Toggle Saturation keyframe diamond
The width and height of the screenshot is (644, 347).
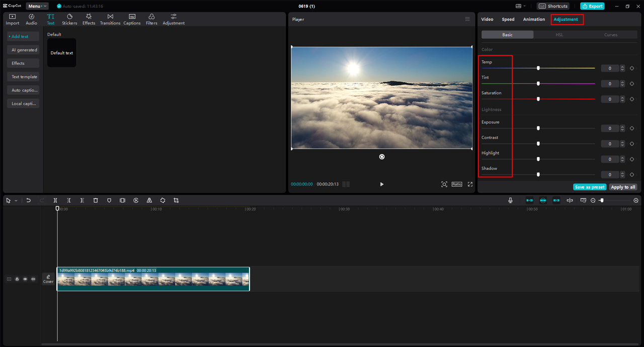coord(632,99)
